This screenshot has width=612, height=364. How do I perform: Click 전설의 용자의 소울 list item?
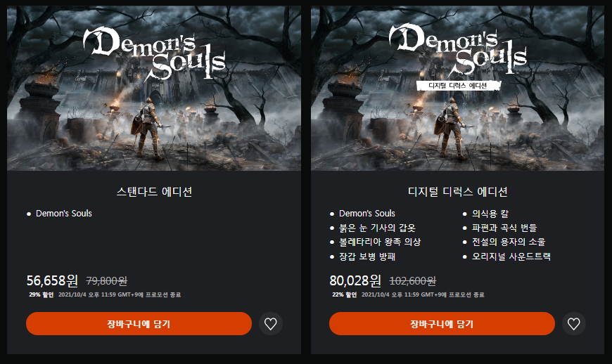coord(509,242)
